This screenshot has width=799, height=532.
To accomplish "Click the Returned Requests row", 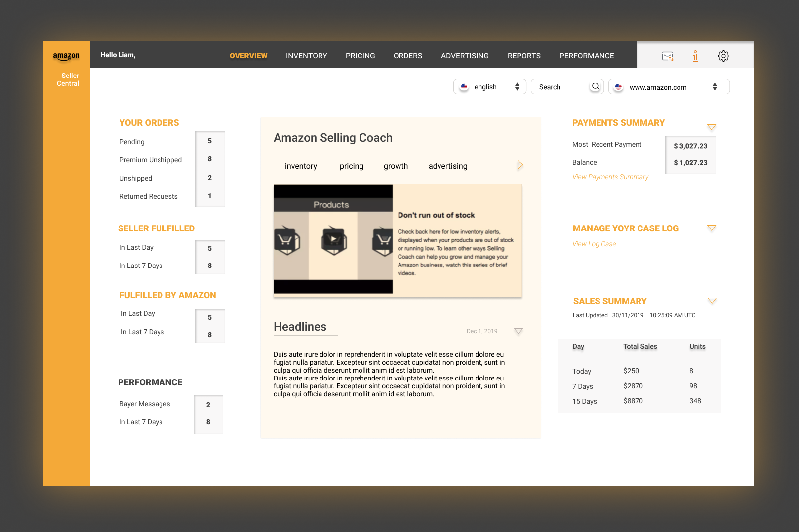I will click(172, 196).
